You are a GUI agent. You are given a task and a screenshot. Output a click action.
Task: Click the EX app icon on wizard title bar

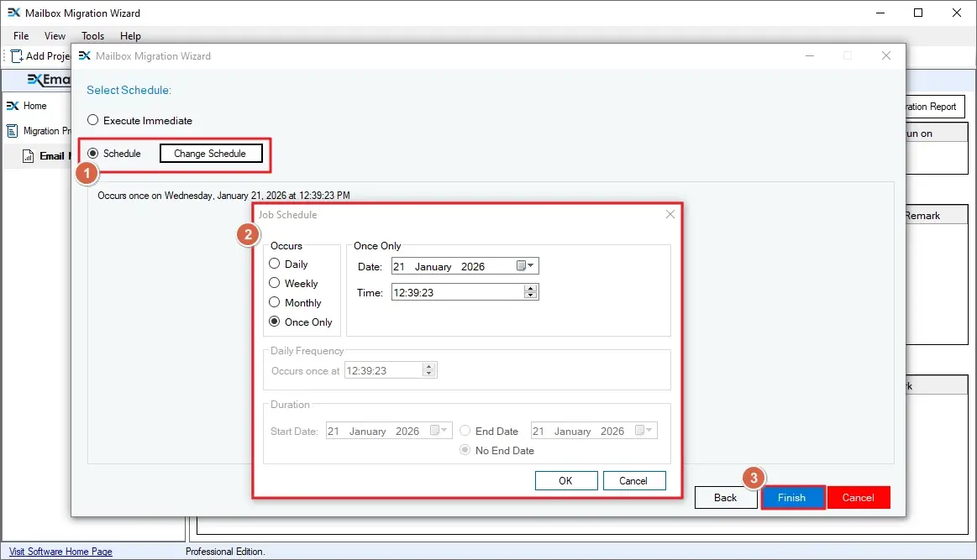click(x=84, y=55)
